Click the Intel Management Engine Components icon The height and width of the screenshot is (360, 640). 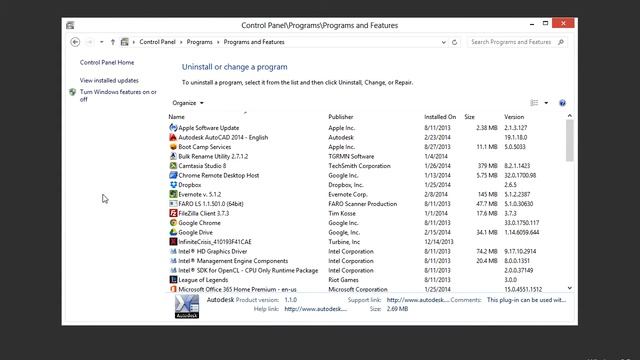(x=173, y=260)
